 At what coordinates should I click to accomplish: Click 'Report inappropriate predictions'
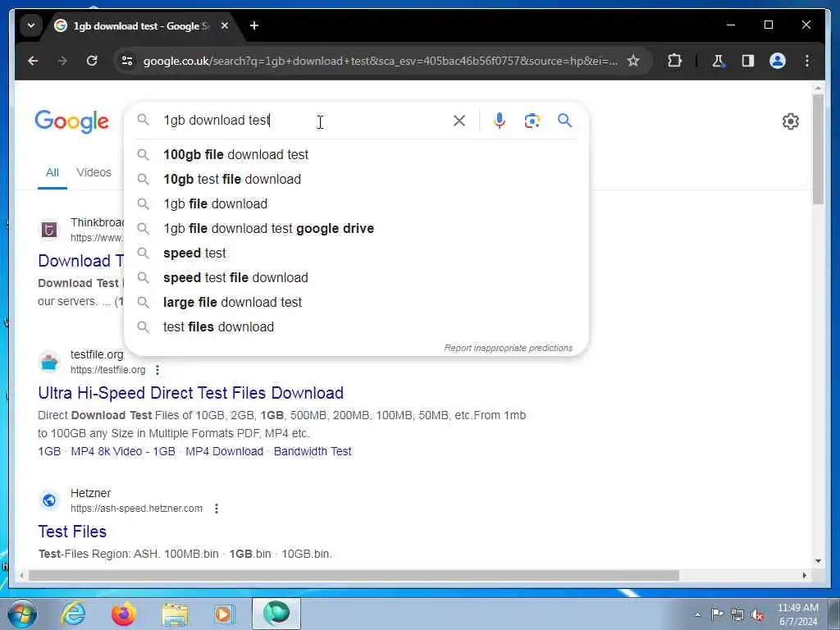tap(508, 348)
